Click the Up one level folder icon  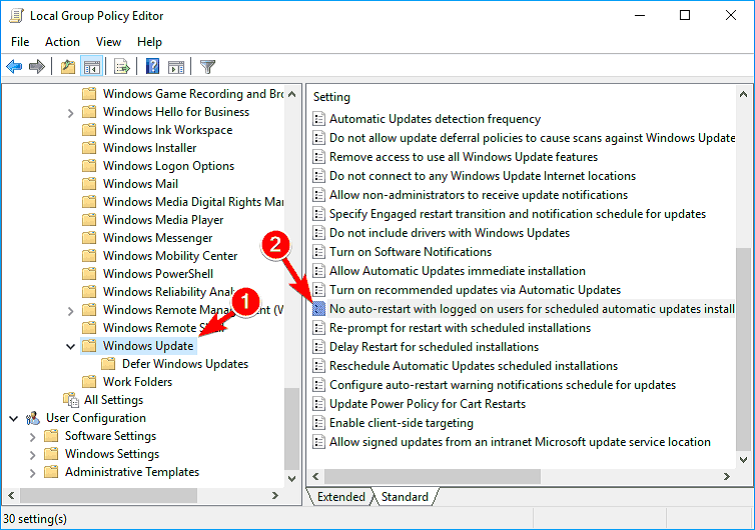pyautogui.click(x=67, y=67)
